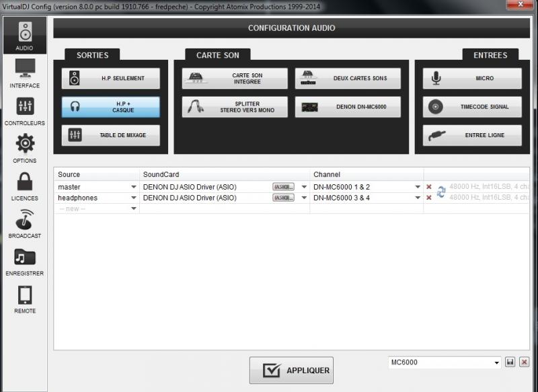Choose Denon DN-MC6000 sound card
Viewport: 538px width, 392px height.
(348, 107)
